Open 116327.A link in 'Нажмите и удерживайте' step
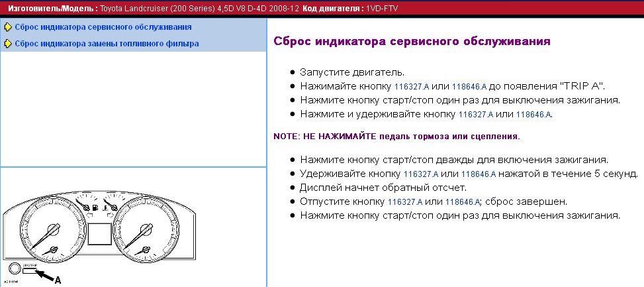Viewport: 644px width, 287px height. tap(476, 115)
